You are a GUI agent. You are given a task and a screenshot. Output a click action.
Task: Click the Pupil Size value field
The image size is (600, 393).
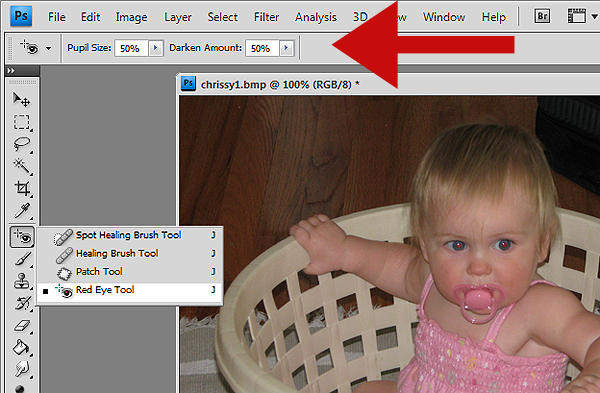tap(131, 48)
